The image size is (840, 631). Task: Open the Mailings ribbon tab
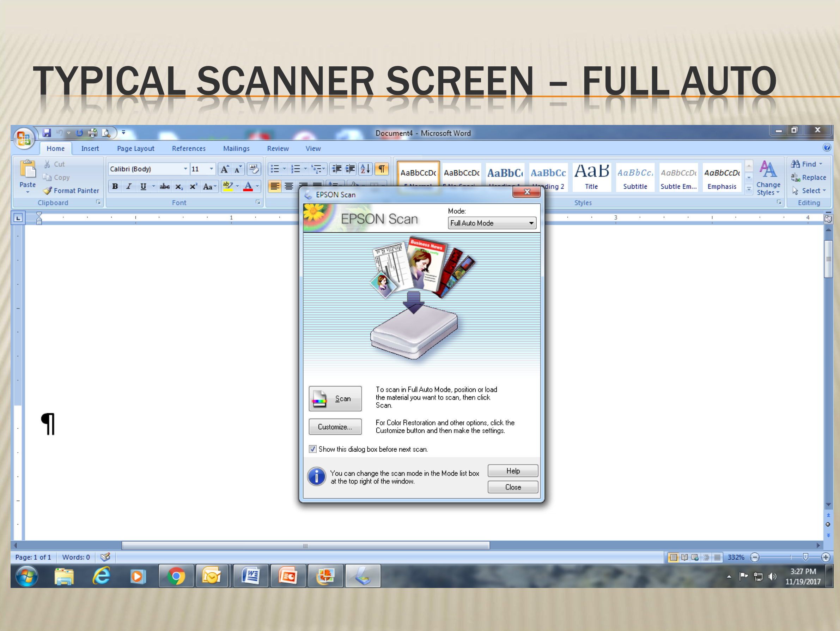(x=236, y=149)
